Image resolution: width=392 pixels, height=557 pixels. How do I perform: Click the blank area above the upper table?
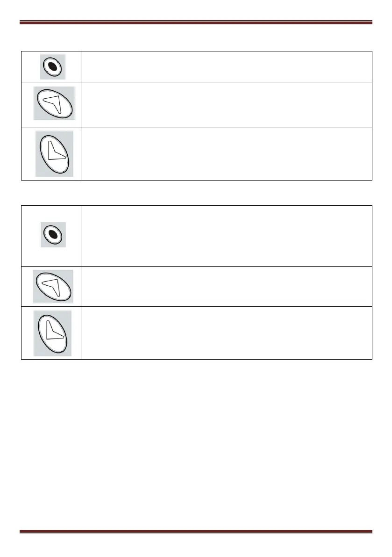(x=196, y=38)
